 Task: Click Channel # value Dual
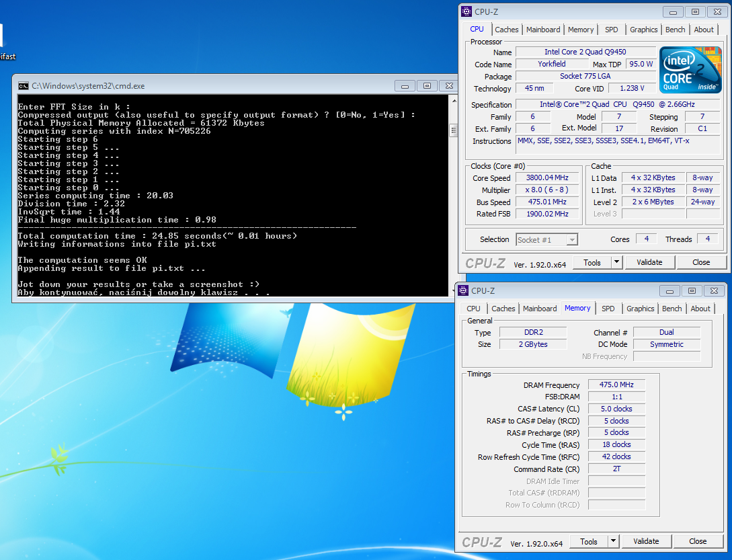(667, 332)
